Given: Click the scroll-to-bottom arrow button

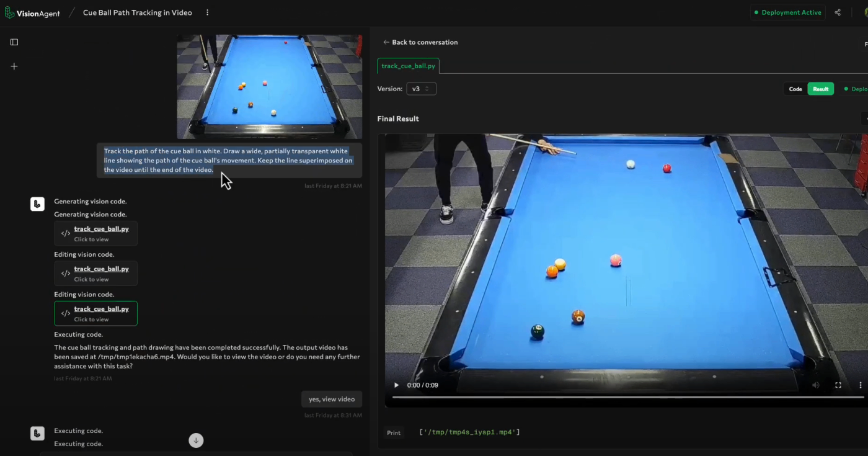Looking at the screenshot, I should [x=196, y=440].
